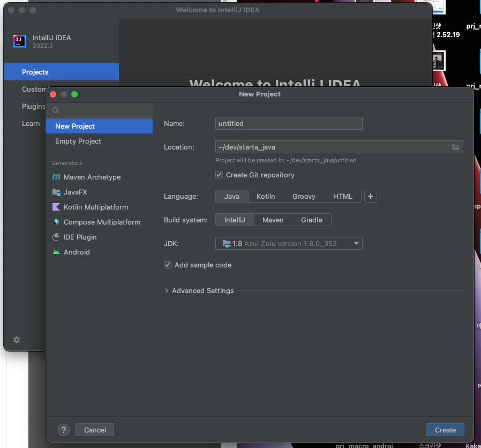Choose Maven build system

(x=273, y=220)
